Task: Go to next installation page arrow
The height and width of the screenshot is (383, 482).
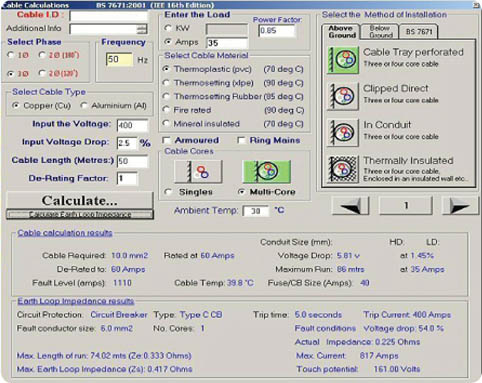Action: point(460,206)
